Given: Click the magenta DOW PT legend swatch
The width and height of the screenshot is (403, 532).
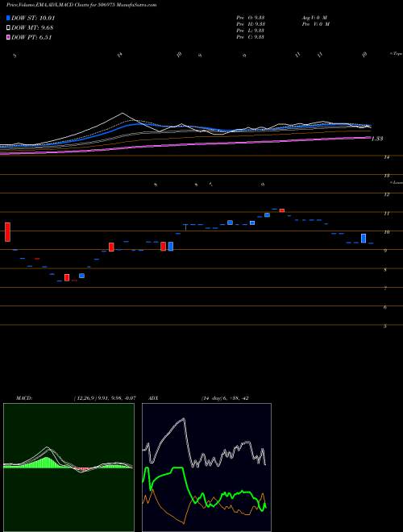Looking at the screenshot, I should click(8, 37).
